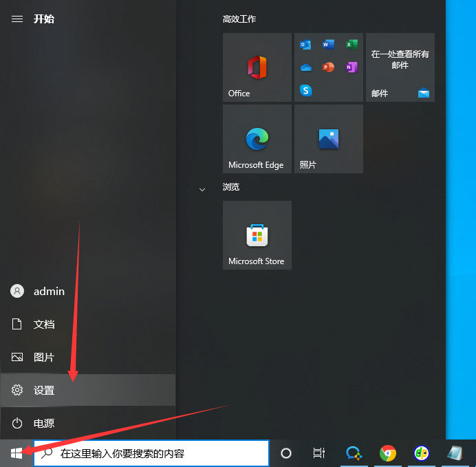Collapse the 浏览 group chevron
Image resolution: width=476 pixels, height=467 pixels.
[x=202, y=188]
